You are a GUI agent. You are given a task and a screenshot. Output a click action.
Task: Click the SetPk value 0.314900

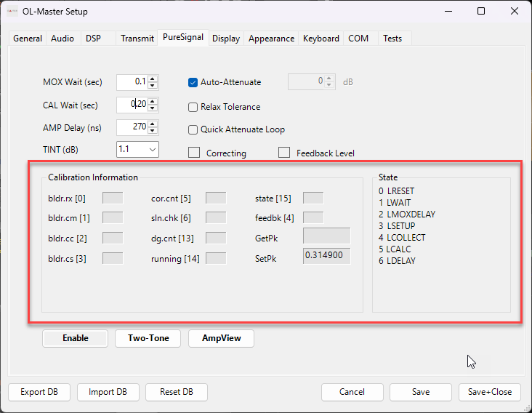(327, 255)
